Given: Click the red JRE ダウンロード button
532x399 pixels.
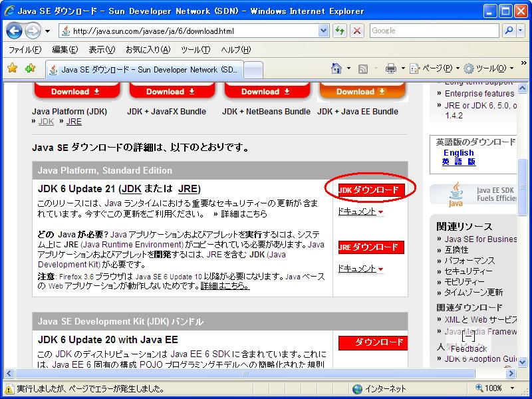Looking at the screenshot, I should click(x=372, y=247).
